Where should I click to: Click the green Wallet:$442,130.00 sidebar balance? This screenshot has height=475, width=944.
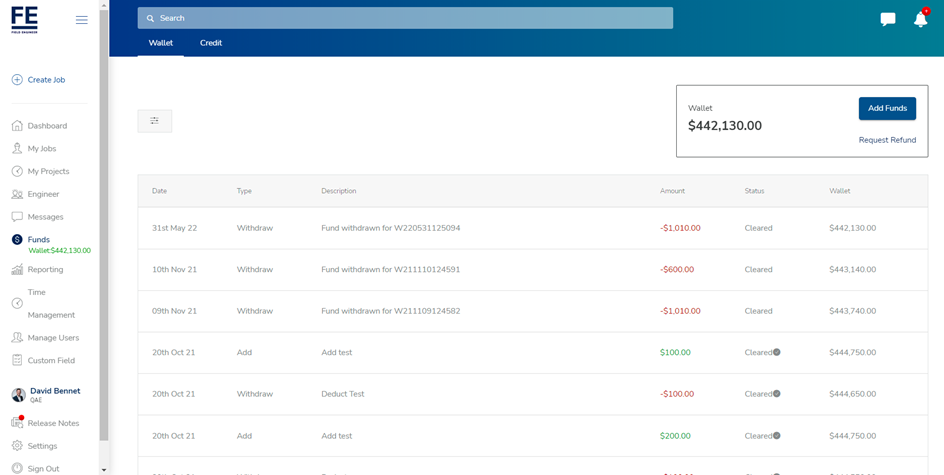click(x=60, y=250)
